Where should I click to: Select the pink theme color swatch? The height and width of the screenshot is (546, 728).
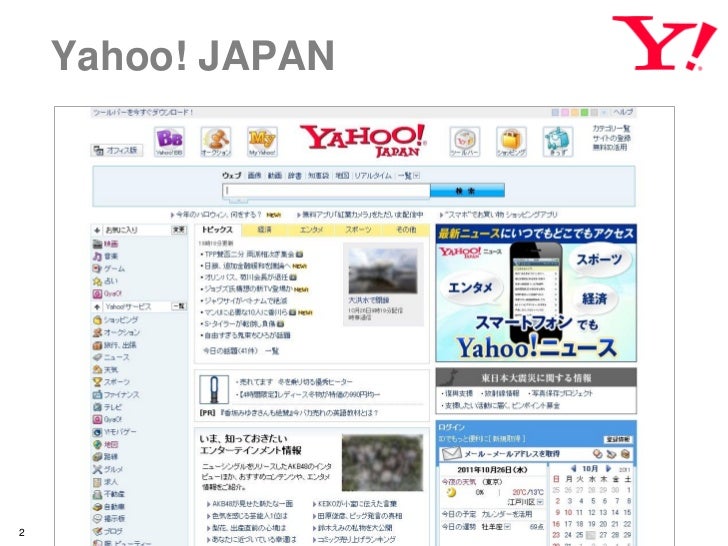[565, 112]
